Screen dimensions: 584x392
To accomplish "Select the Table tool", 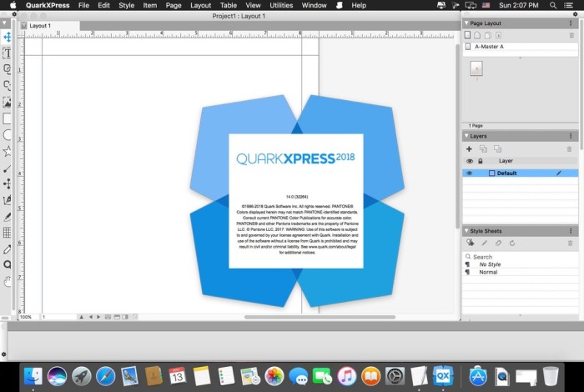I will point(8,233).
